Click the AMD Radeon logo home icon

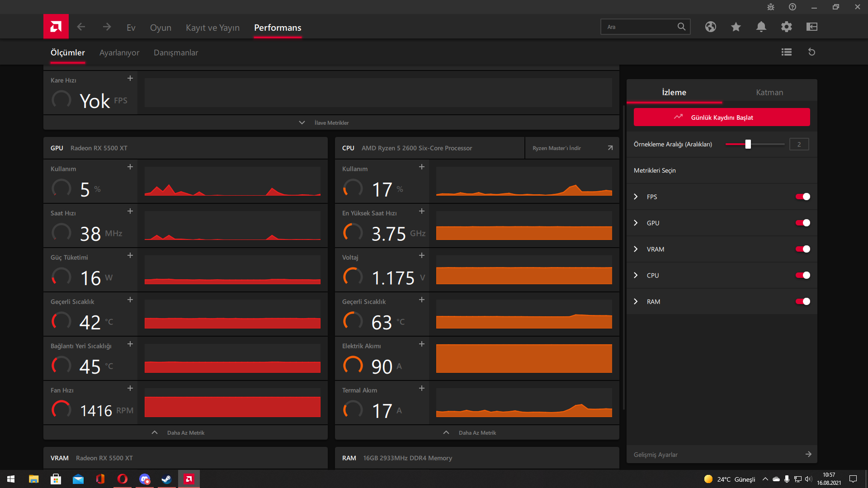coord(56,27)
